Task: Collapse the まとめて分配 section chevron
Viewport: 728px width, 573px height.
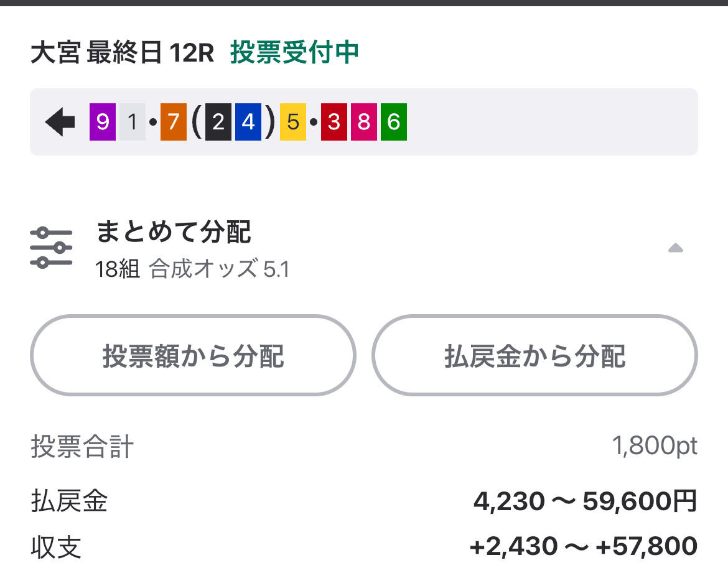Action: point(676,248)
